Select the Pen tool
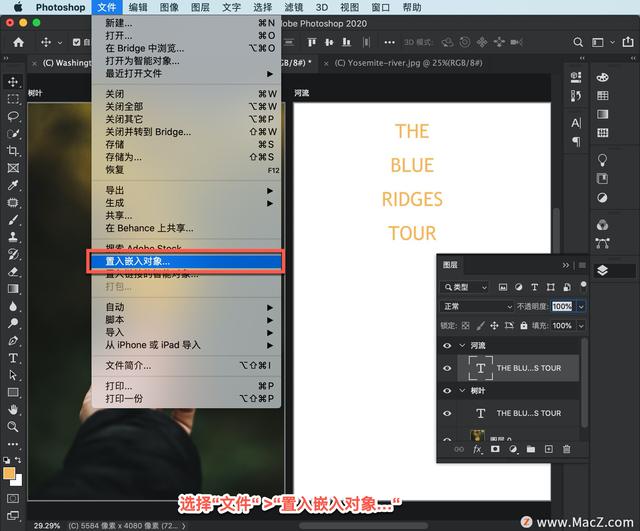The height and width of the screenshot is (531, 640). (x=13, y=341)
